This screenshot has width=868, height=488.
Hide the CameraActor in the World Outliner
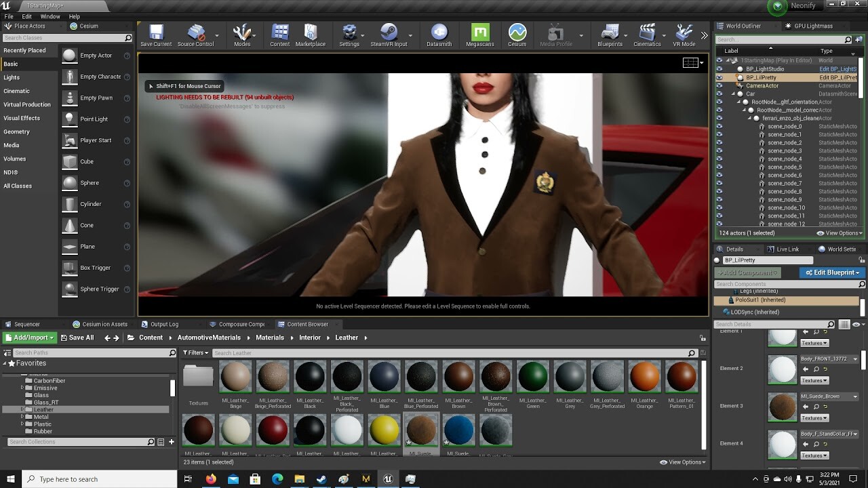click(719, 85)
